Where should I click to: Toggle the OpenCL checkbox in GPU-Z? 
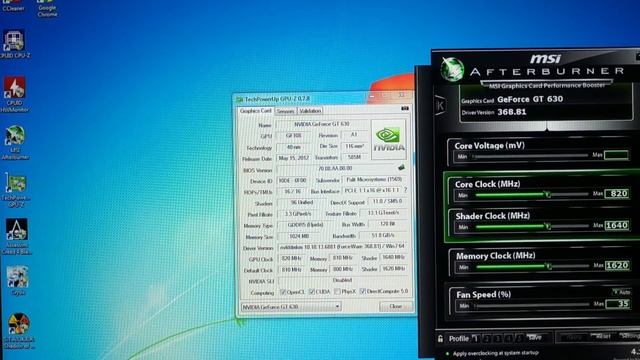coord(283,292)
